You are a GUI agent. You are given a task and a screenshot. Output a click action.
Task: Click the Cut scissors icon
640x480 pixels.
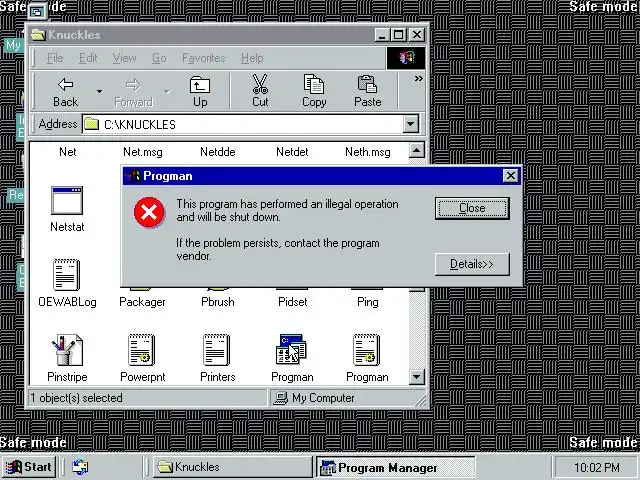[x=260, y=84]
